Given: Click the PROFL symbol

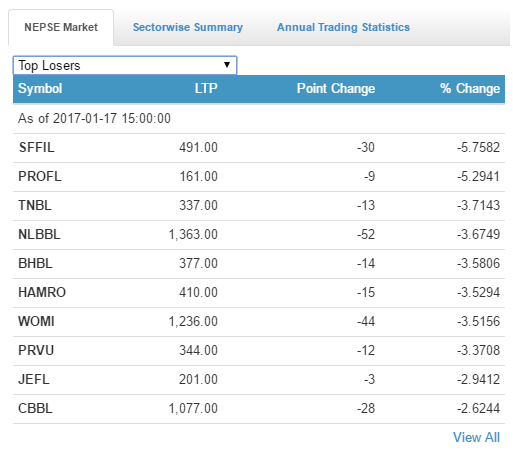Looking at the screenshot, I should pyautogui.click(x=40, y=176).
